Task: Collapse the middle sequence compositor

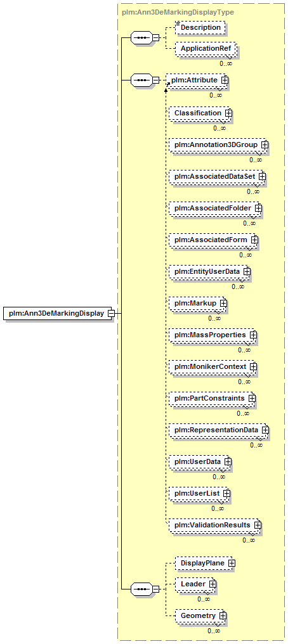Action: (x=155, y=80)
